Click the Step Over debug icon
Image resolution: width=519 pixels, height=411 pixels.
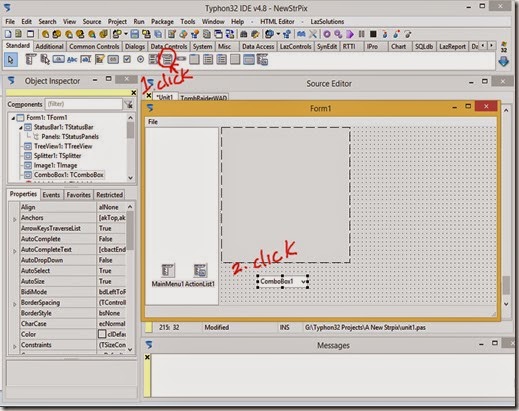point(396,34)
